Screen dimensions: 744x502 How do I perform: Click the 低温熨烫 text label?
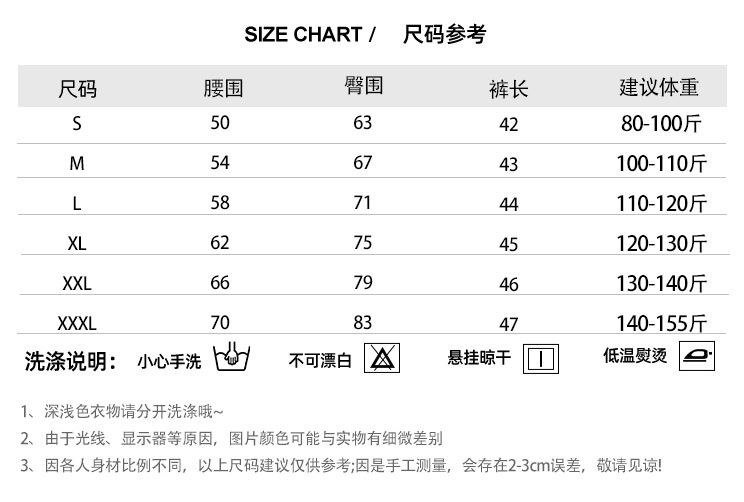(634, 355)
